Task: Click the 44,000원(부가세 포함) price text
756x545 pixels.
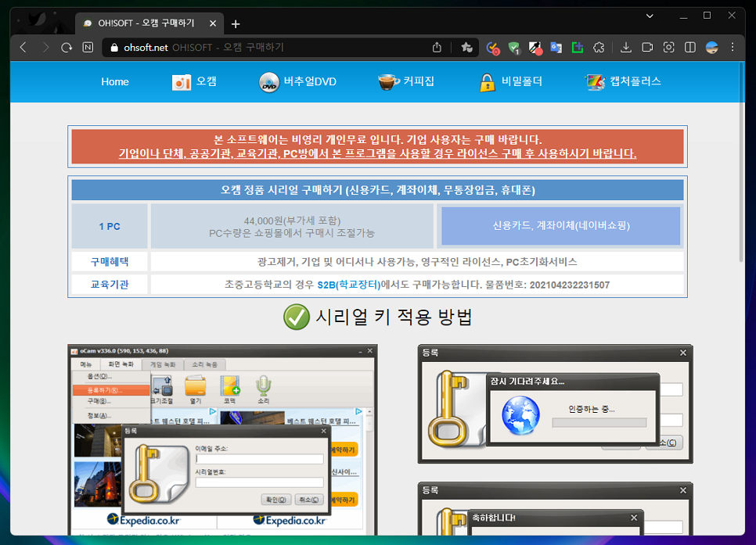Action: [x=292, y=221]
